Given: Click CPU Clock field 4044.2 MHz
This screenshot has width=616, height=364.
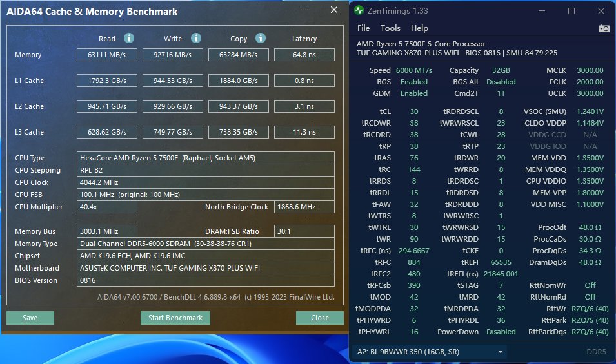Looking at the screenshot, I should click(206, 182).
